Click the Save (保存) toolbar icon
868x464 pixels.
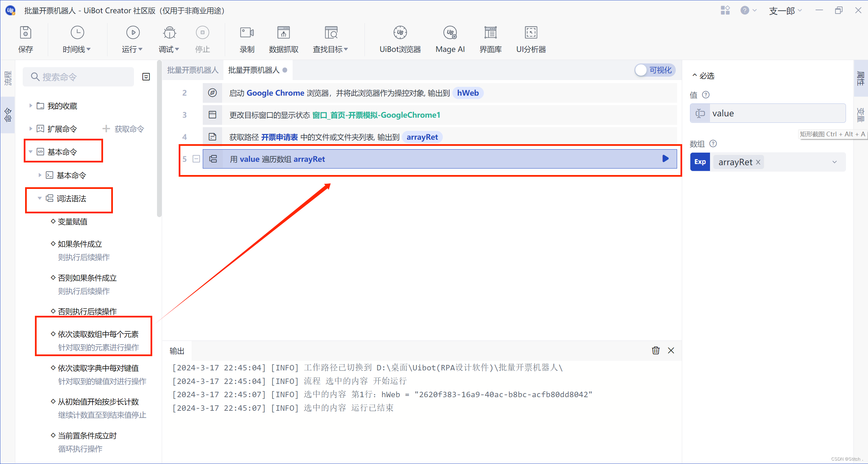[25, 33]
